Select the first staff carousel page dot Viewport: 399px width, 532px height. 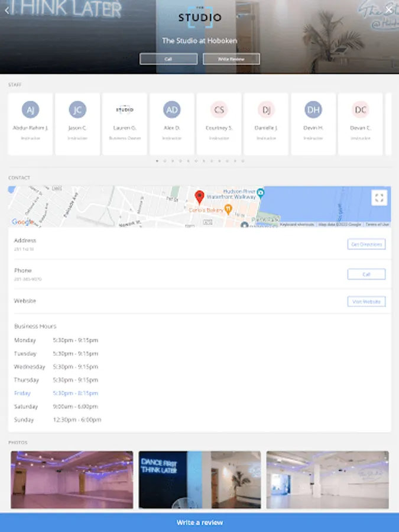tap(157, 161)
